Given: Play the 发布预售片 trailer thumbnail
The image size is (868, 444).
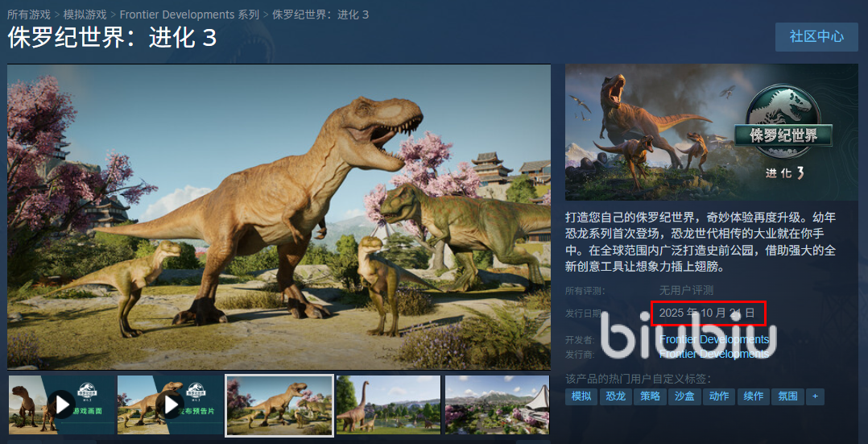Looking at the screenshot, I should [170, 405].
